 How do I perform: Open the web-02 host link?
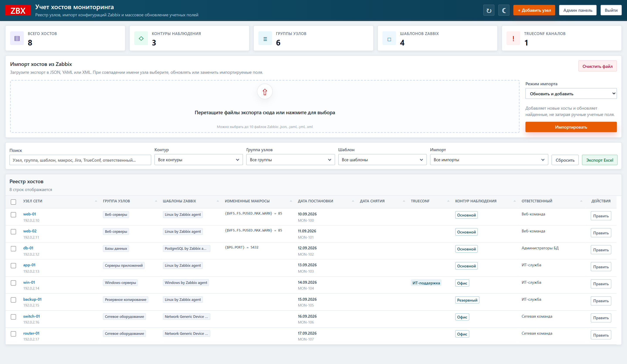(x=30, y=231)
